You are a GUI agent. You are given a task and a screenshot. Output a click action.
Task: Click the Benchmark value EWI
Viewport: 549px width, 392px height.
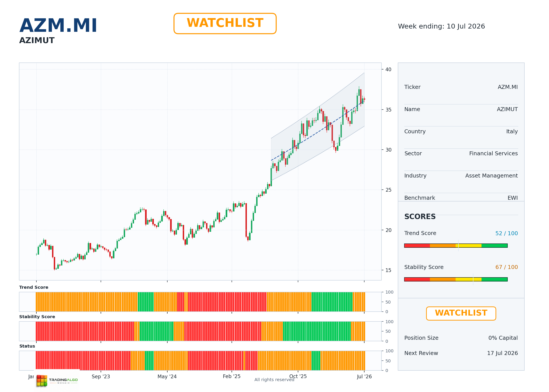pyautogui.click(x=513, y=198)
